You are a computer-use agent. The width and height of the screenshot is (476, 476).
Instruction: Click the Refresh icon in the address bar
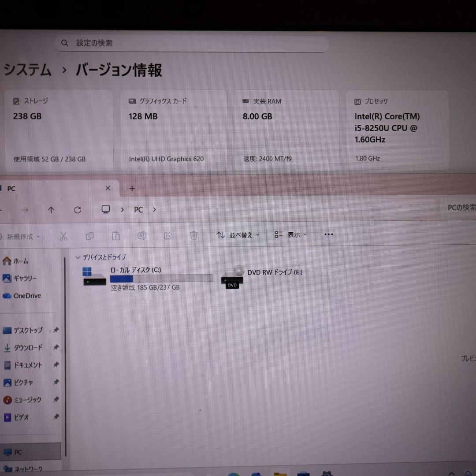[x=78, y=209]
